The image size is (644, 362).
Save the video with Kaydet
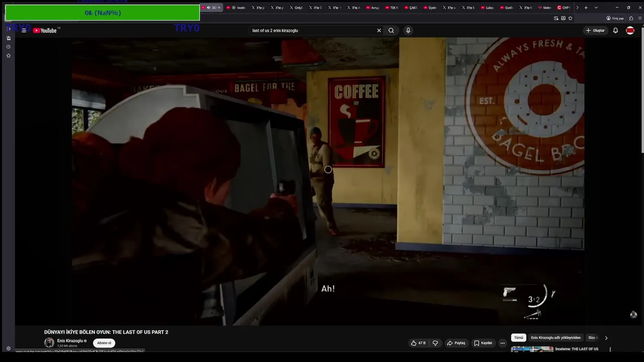[483, 343]
